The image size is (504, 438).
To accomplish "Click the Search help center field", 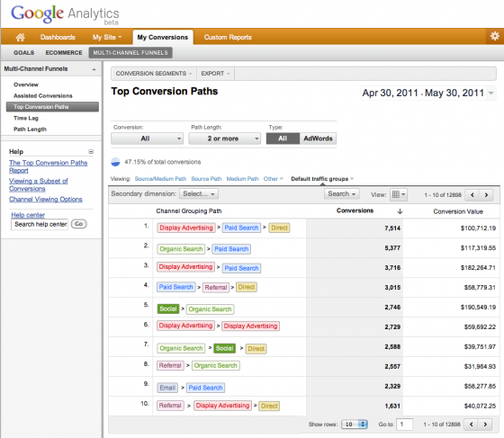I will pyautogui.click(x=40, y=224).
